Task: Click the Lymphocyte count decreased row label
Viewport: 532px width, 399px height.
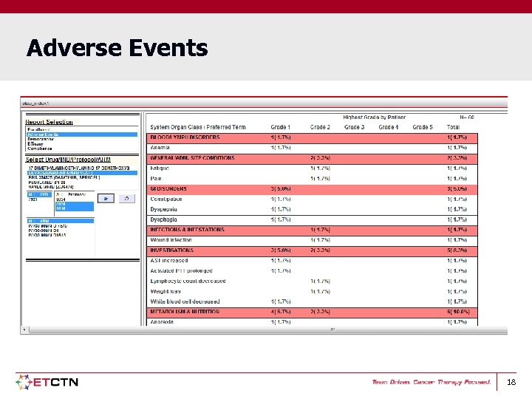Action: 188,281
